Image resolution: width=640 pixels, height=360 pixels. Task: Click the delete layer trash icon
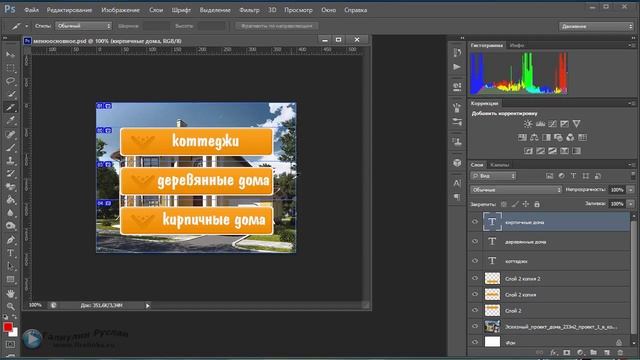[620, 352]
